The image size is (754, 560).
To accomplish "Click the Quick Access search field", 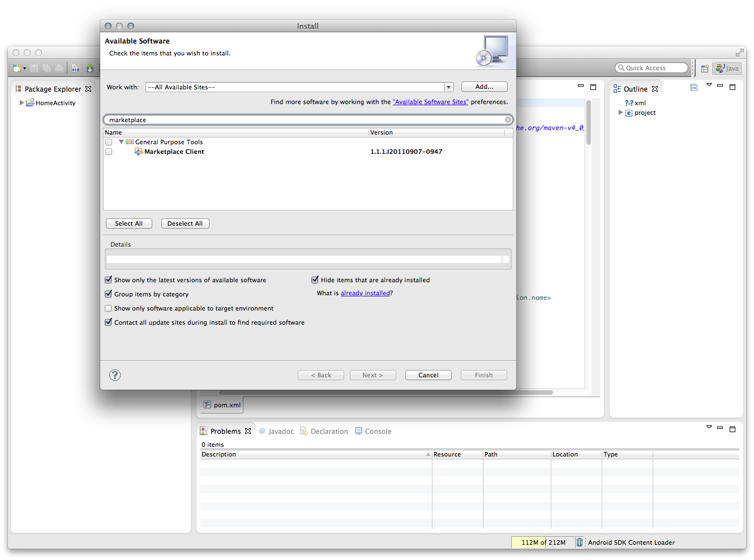I will tap(652, 68).
